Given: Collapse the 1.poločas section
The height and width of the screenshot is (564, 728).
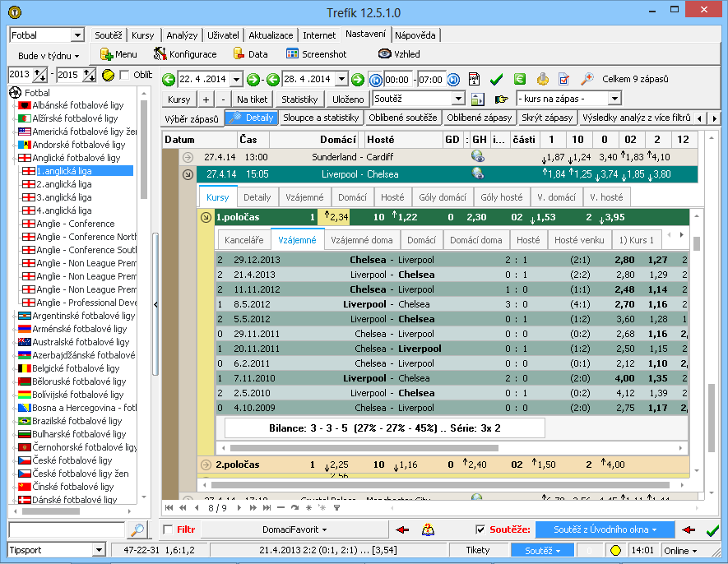Looking at the screenshot, I should coord(206,217).
